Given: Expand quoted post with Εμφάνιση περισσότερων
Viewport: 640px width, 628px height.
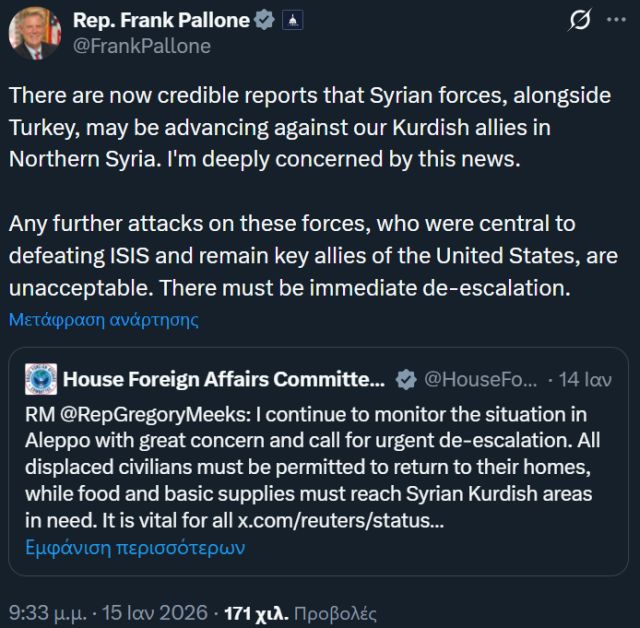Looking at the screenshot, I should point(134,547).
